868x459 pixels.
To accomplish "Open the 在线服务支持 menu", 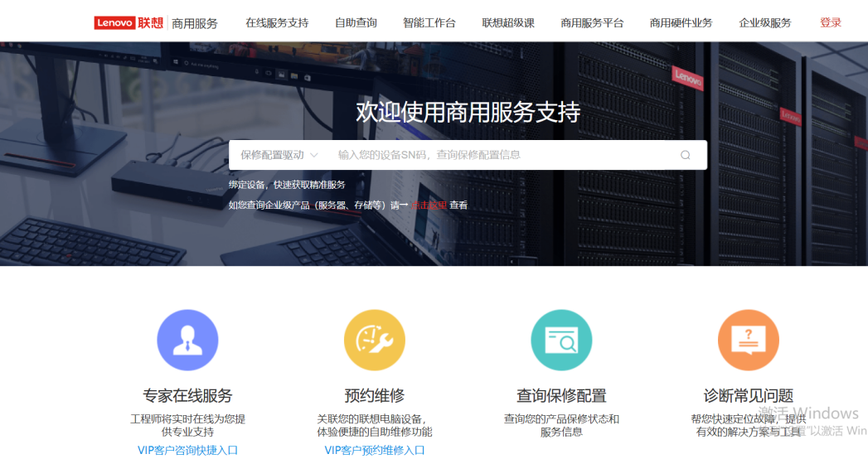I will click(x=277, y=22).
